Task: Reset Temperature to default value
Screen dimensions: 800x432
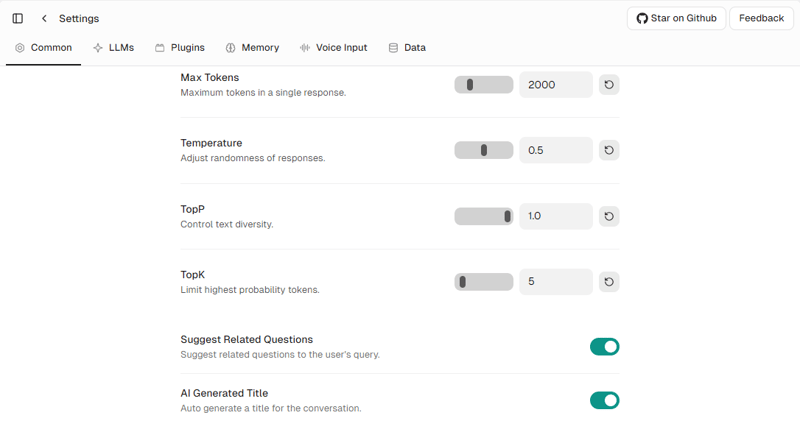Action: [609, 150]
